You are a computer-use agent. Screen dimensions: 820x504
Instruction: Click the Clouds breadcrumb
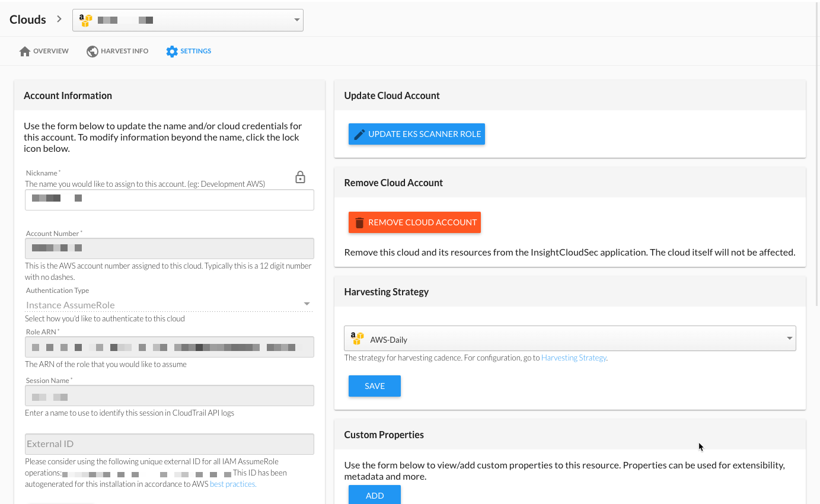pos(28,20)
